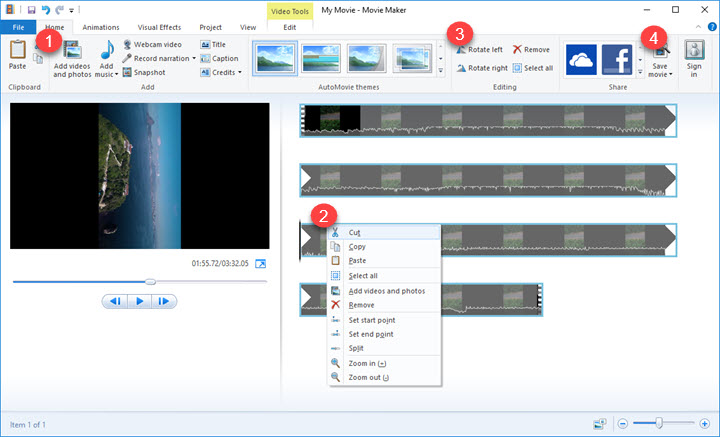720x437 pixels.
Task: Open the Video Tools Edit tab
Action: point(290,27)
